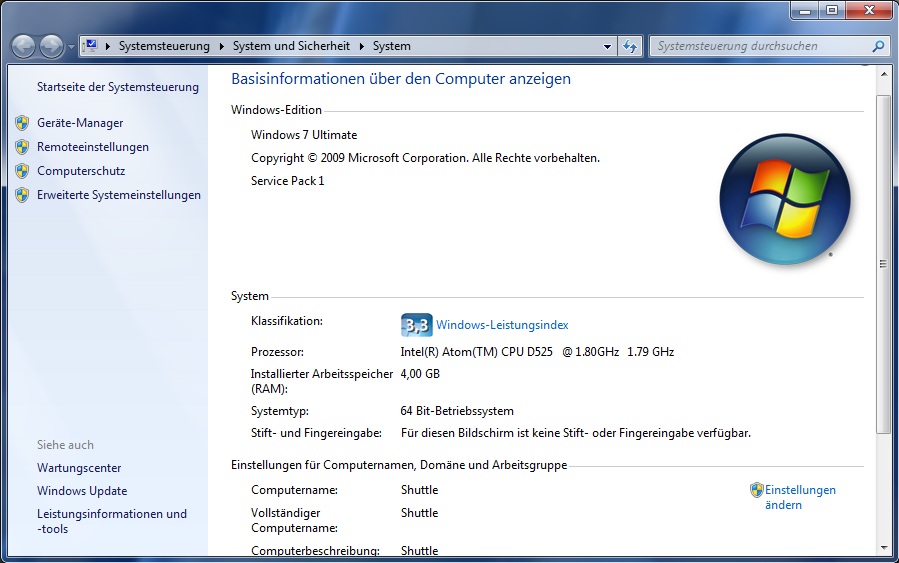Open Leistungsinformationen und -tools link

coord(112,521)
